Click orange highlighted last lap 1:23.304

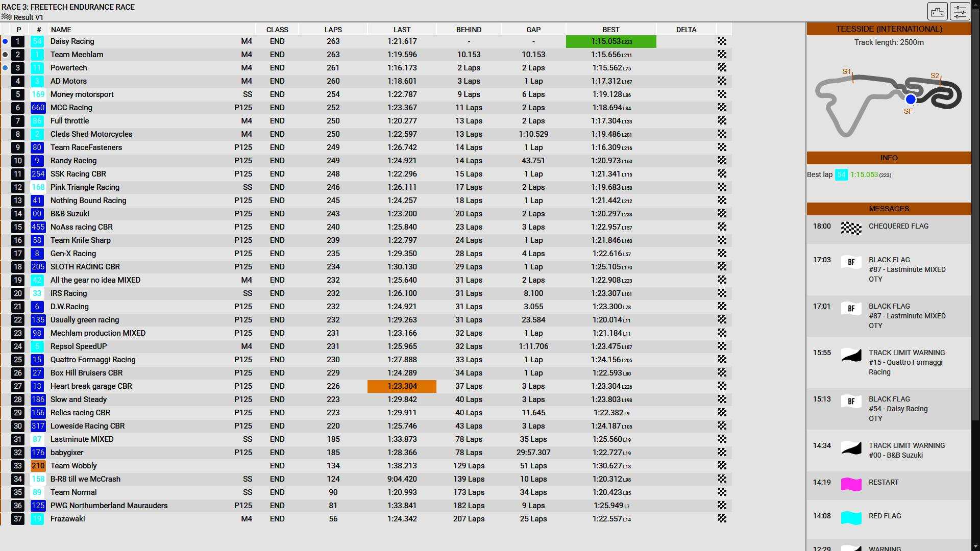point(402,386)
